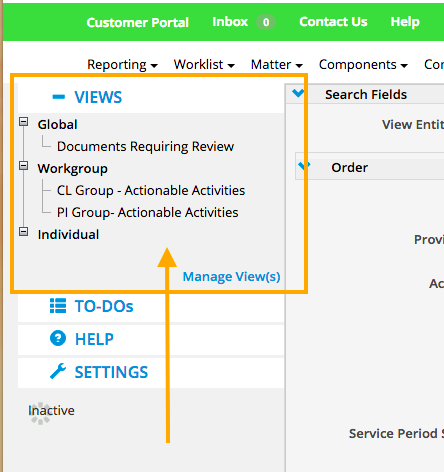
Task: Select CL Group - Actionable Activities view
Action: coord(151,190)
